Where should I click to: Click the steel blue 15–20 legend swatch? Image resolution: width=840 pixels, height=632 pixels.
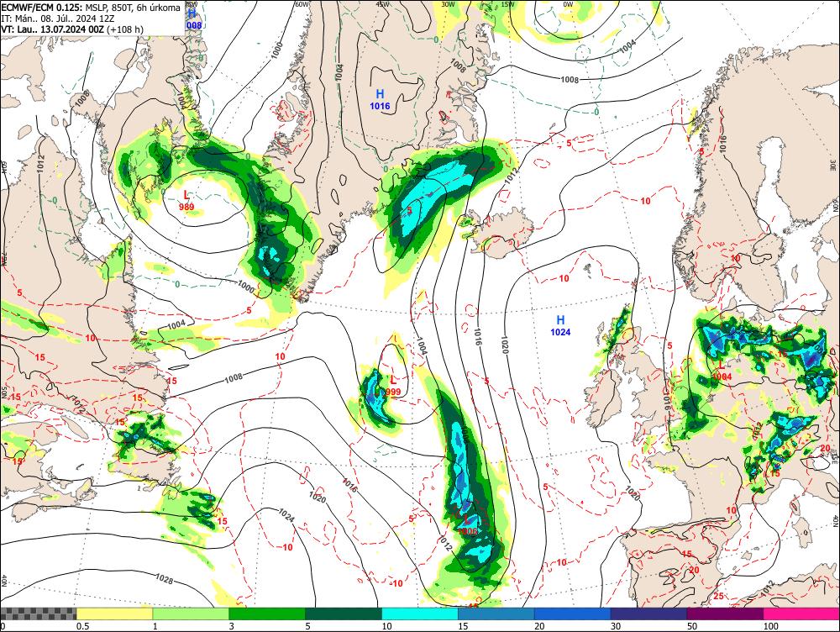click(x=496, y=614)
